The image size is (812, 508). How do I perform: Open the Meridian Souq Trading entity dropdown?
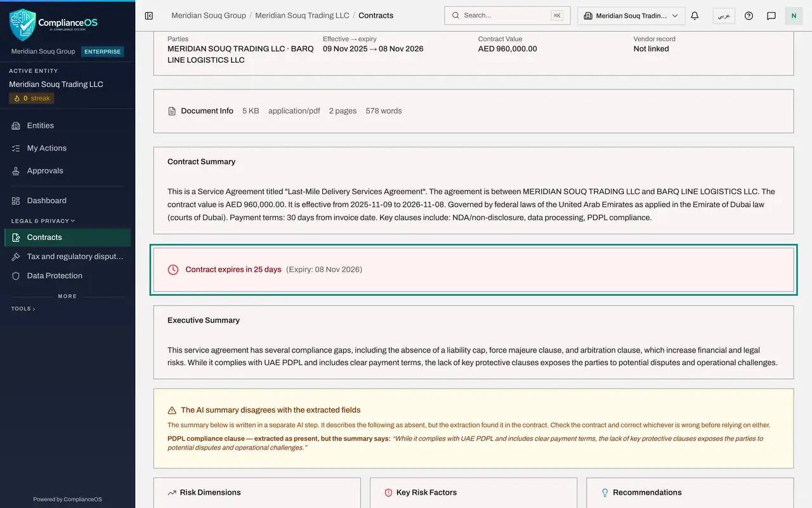[x=631, y=16]
